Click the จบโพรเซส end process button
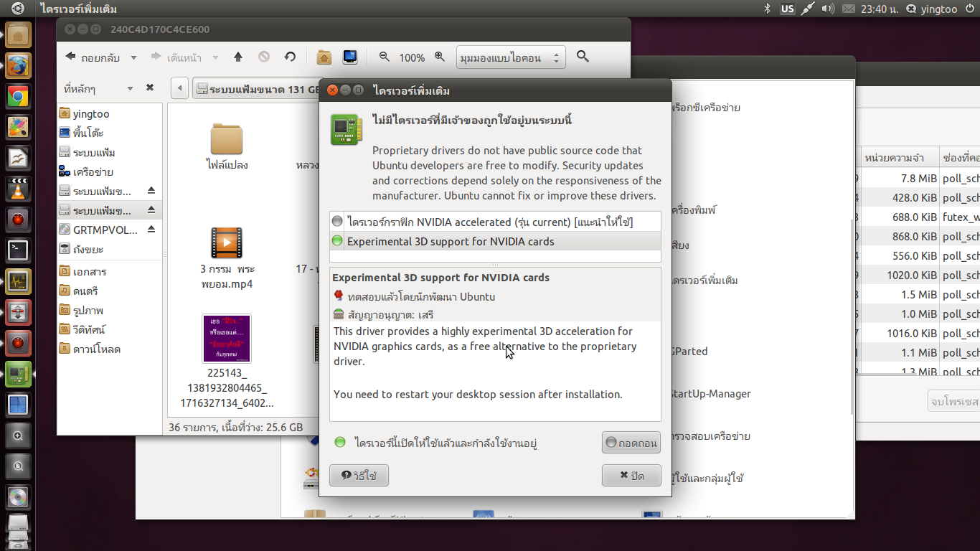The height and width of the screenshot is (551, 980). point(954,400)
